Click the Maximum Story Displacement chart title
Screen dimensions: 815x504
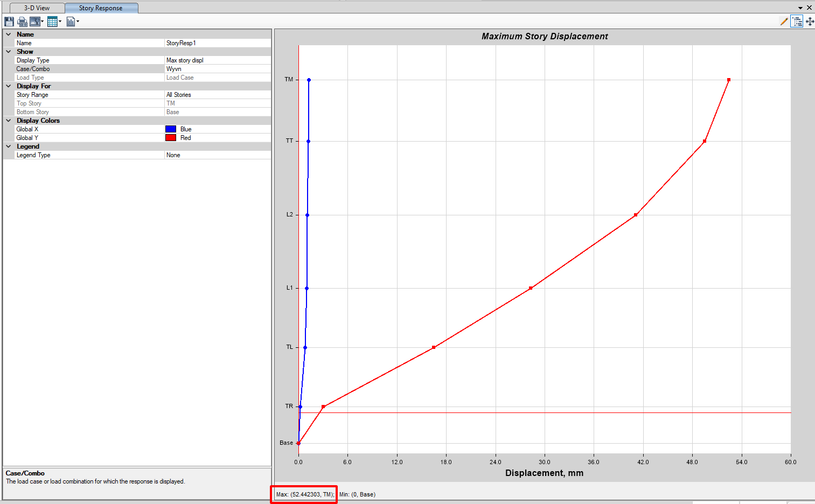point(545,36)
